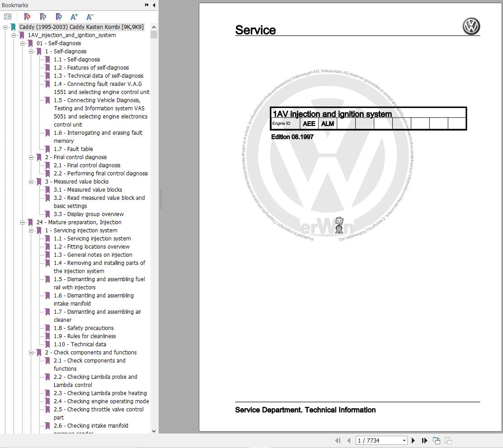Open 1.3 - General notes on injection
The height and width of the screenshot is (448, 503).
[93, 255]
